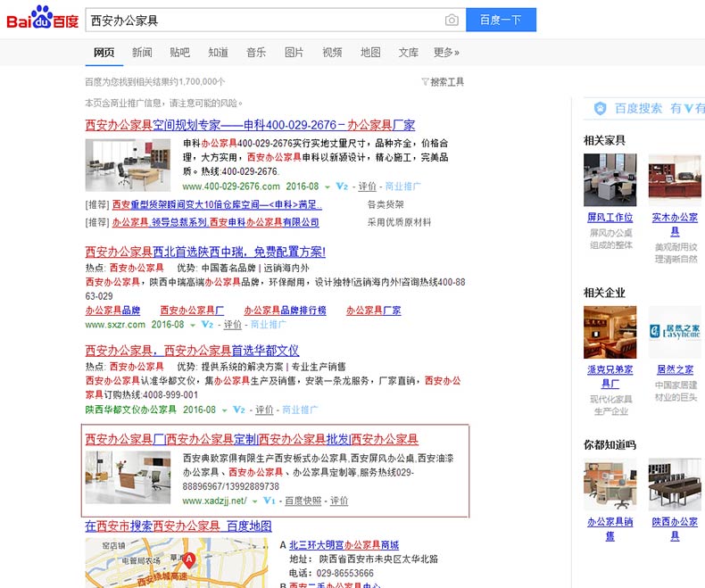Switch to the 图片 tab

pos(294,53)
